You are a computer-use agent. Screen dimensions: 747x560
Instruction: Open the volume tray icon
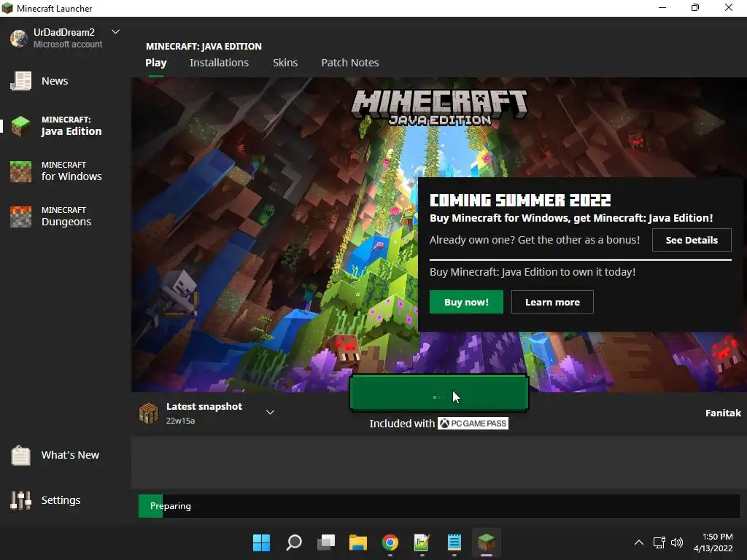tap(677, 542)
